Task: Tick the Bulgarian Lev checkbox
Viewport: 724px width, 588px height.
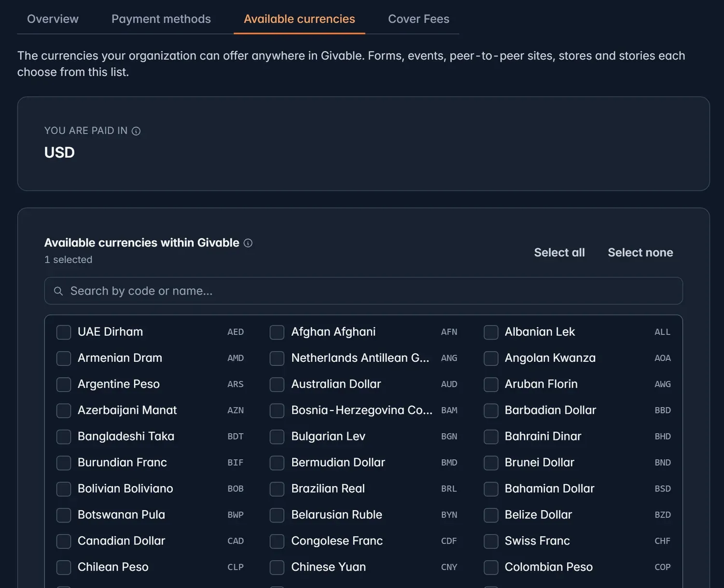Action: tap(277, 437)
